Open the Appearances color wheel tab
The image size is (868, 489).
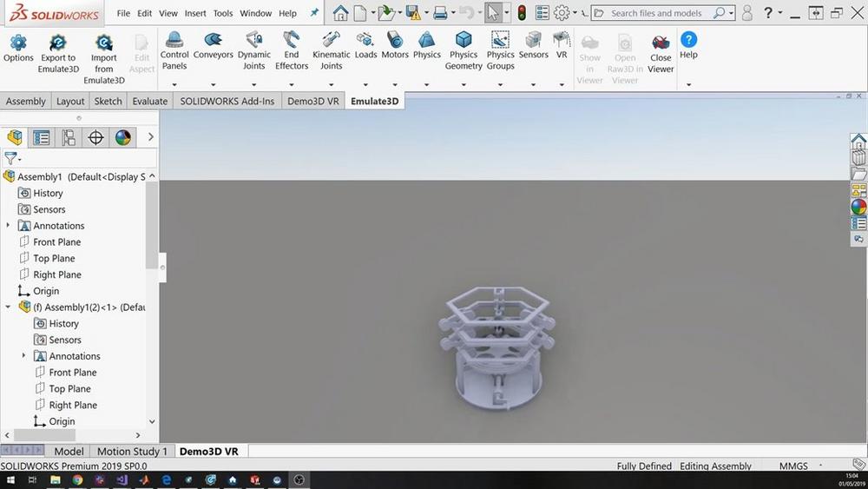pyautogui.click(x=123, y=137)
